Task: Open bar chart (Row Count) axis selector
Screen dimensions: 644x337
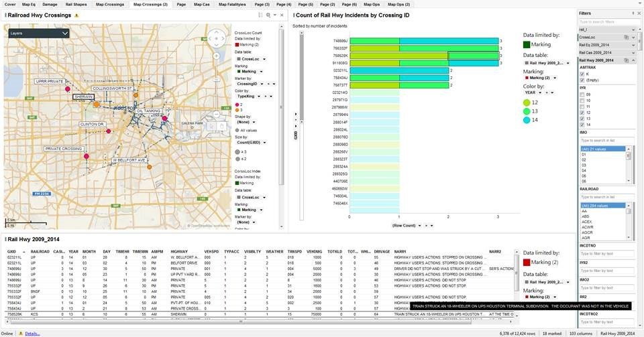Action: pyautogui.click(x=419, y=226)
